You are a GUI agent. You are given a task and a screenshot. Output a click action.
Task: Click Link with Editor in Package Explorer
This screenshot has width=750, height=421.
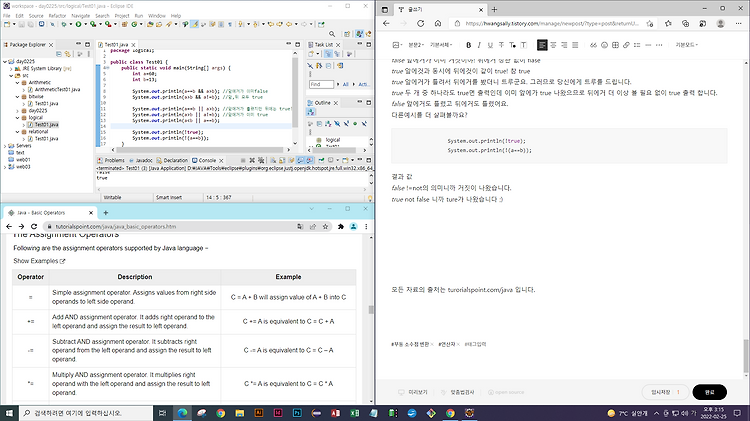(67, 54)
